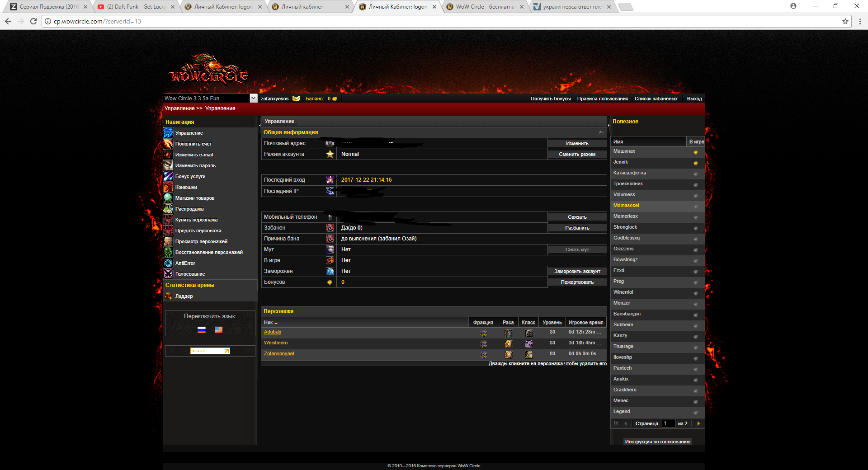
Task: Click the page number input field
Action: coord(668,423)
